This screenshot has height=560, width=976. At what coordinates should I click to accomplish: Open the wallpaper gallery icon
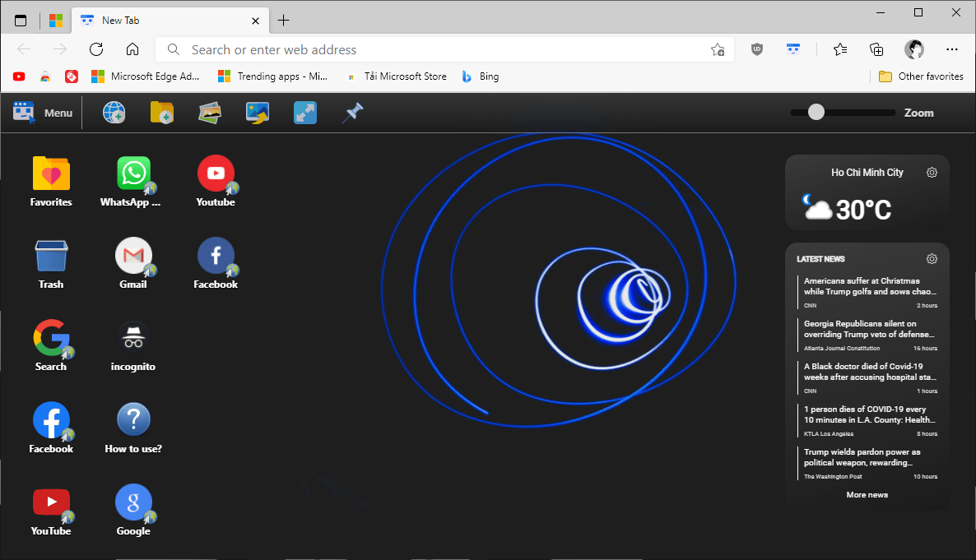209,112
